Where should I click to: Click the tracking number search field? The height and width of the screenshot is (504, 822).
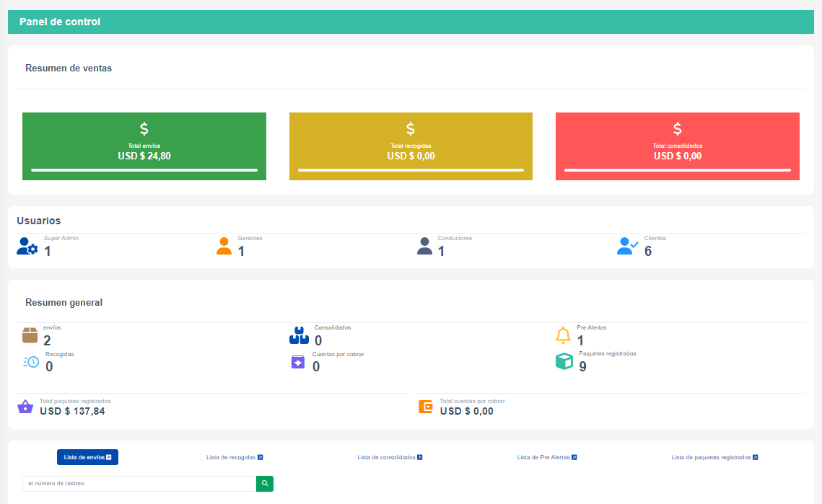tap(139, 484)
